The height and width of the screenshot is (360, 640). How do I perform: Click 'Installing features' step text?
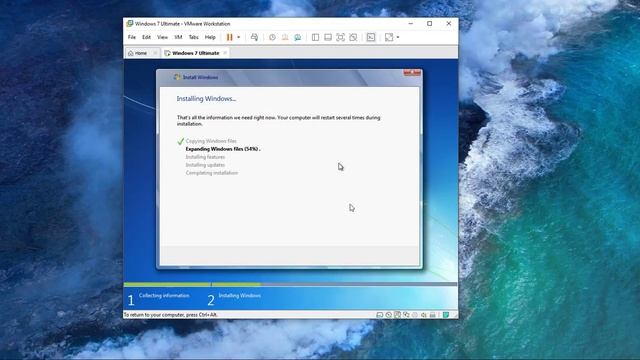click(x=205, y=157)
